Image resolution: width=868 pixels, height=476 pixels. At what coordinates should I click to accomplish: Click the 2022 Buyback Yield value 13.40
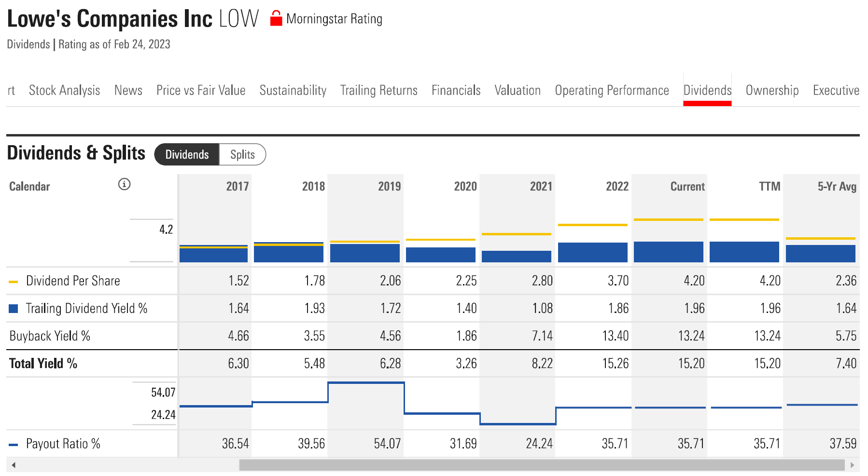(616, 336)
